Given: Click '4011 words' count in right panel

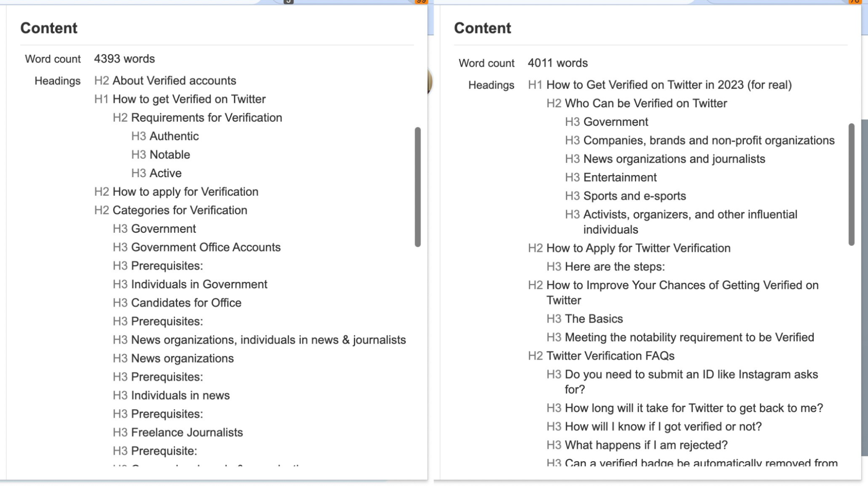Looking at the screenshot, I should coord(558,63).
